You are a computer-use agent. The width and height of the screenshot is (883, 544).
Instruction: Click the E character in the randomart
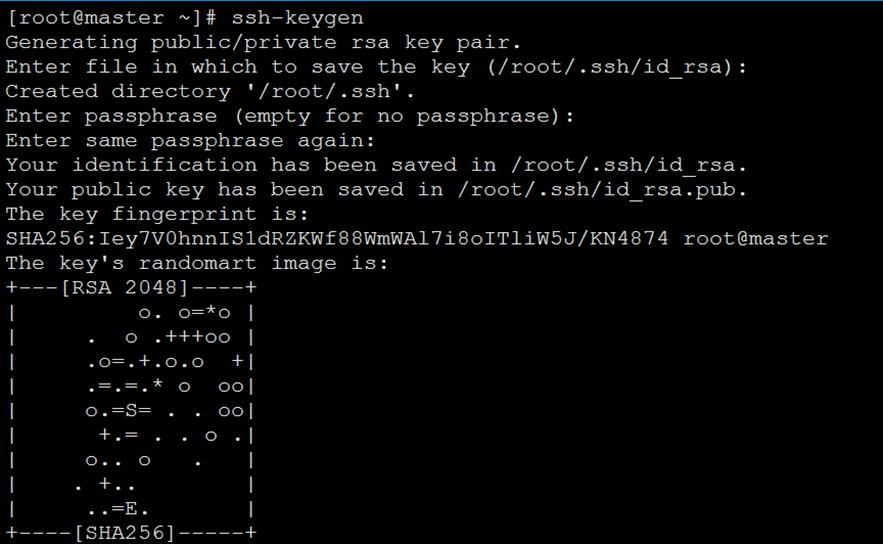coord(131,509)
